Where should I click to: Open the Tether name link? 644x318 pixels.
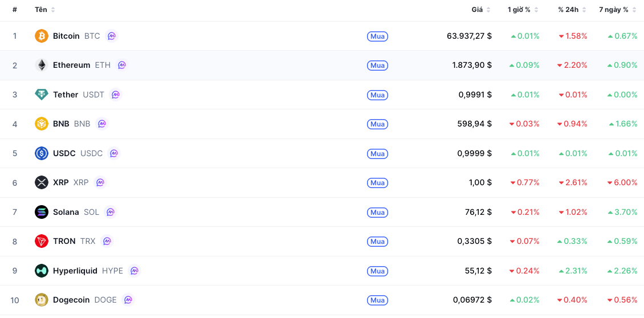pyautogui.click(x=66, y=95)
